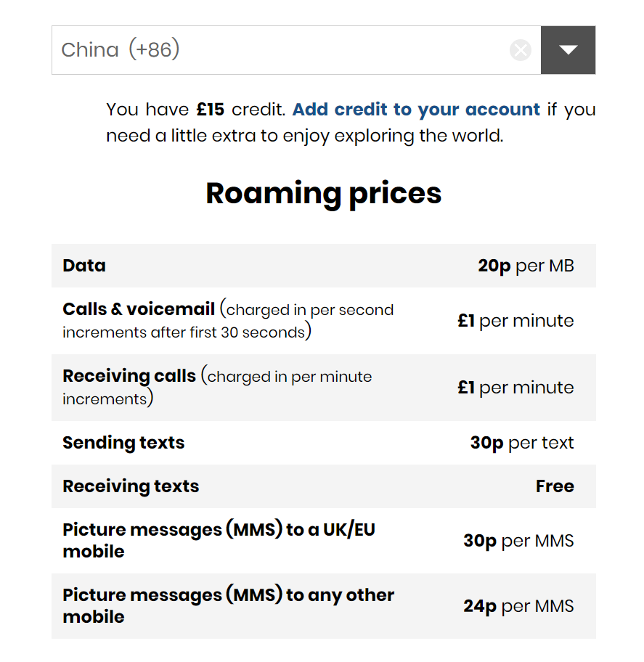Click the Roaming prices heading
This screenshot has height=662, width=644.
[324, 193]
